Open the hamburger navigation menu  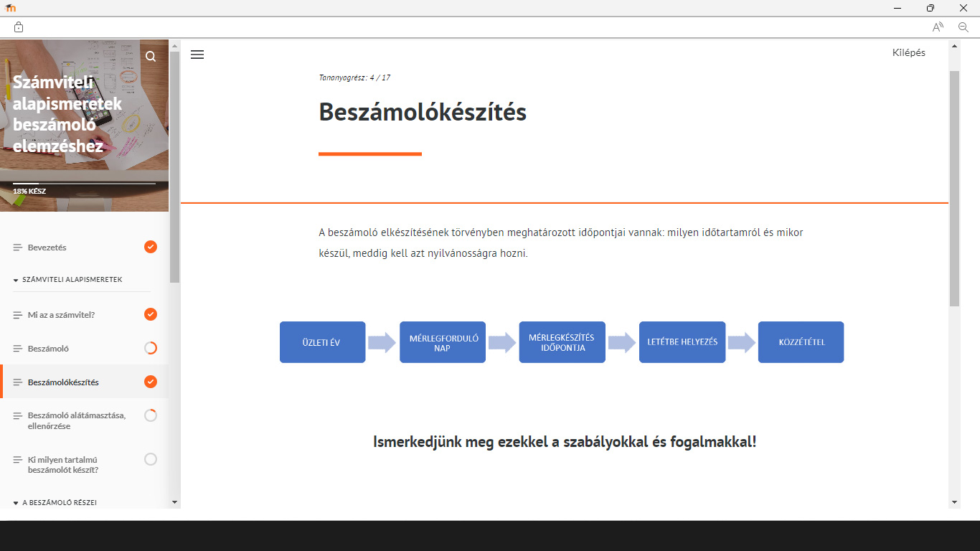click(197, 54)
